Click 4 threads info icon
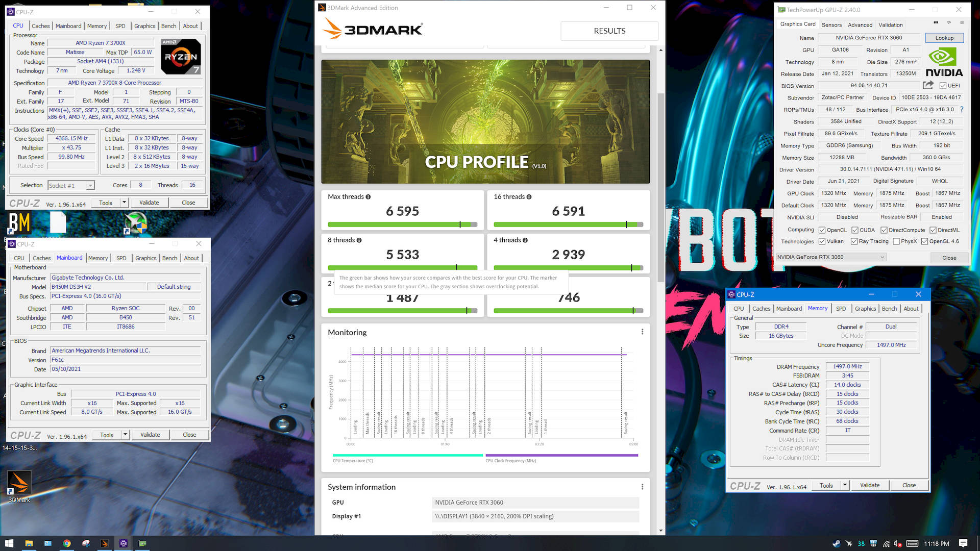The width and height of the screenshot is (980, 551). click(525, 240)
